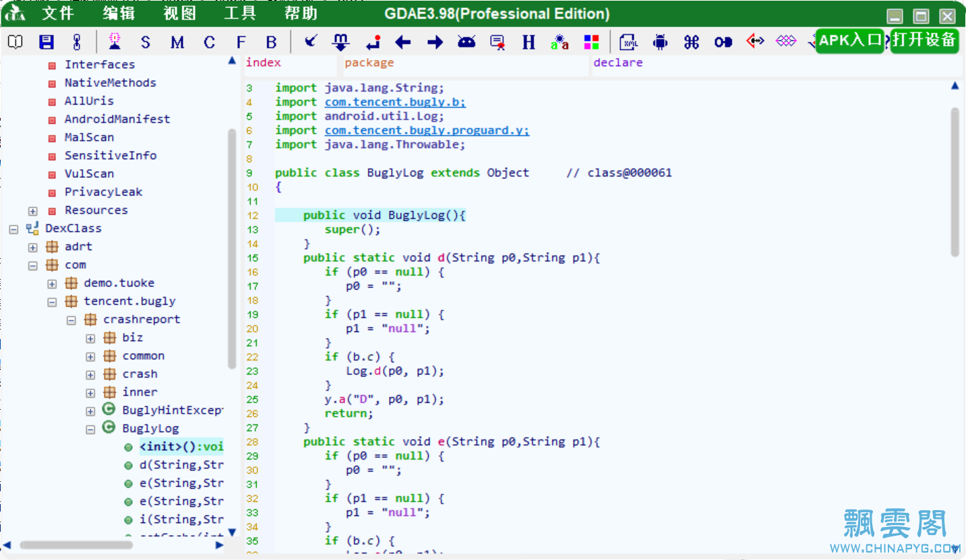Image resolution: width=966 pixels, height=560 pixels.
Task: Expand the Resources tree node
Action: 32,211
